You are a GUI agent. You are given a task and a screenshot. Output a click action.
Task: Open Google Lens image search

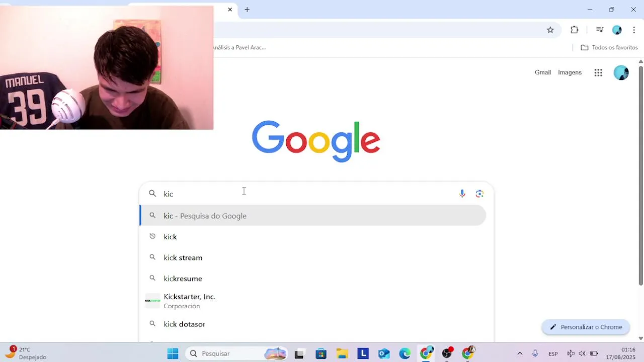(479, 194)
